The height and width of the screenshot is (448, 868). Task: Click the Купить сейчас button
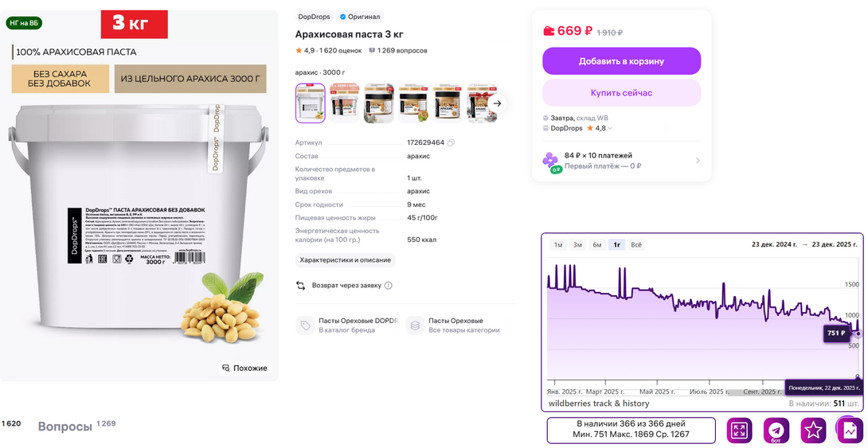tap(622, 93)
